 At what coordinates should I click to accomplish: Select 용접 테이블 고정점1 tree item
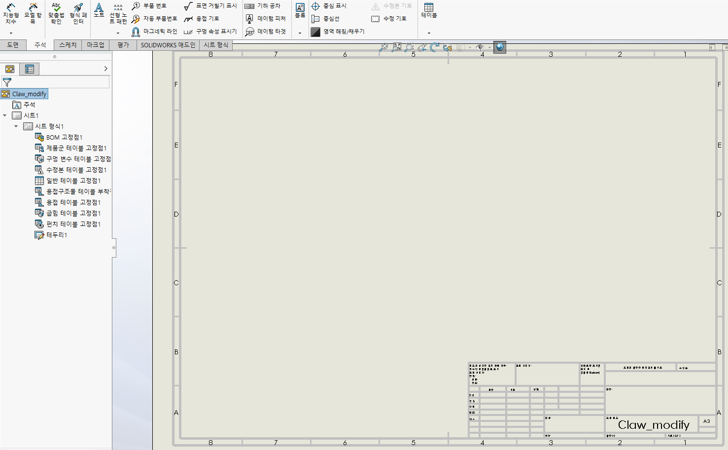(68, 202)
